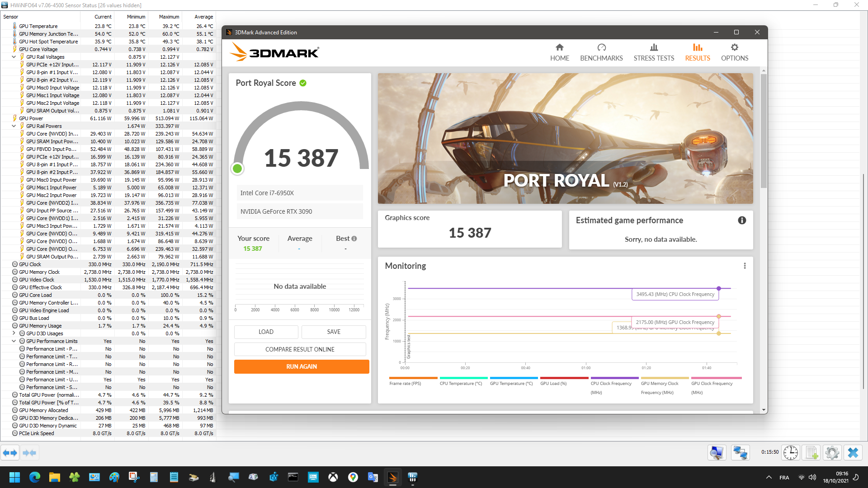
Task: Click the info icon next to Best
Action: (x=354, y=239)
